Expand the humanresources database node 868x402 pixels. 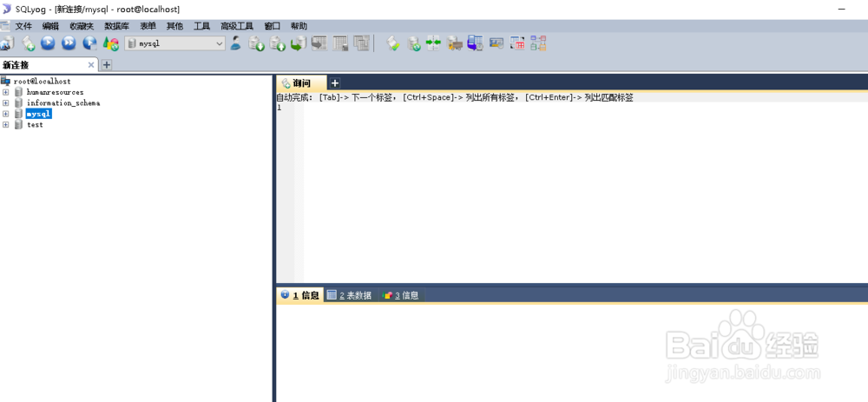point(5,92)
